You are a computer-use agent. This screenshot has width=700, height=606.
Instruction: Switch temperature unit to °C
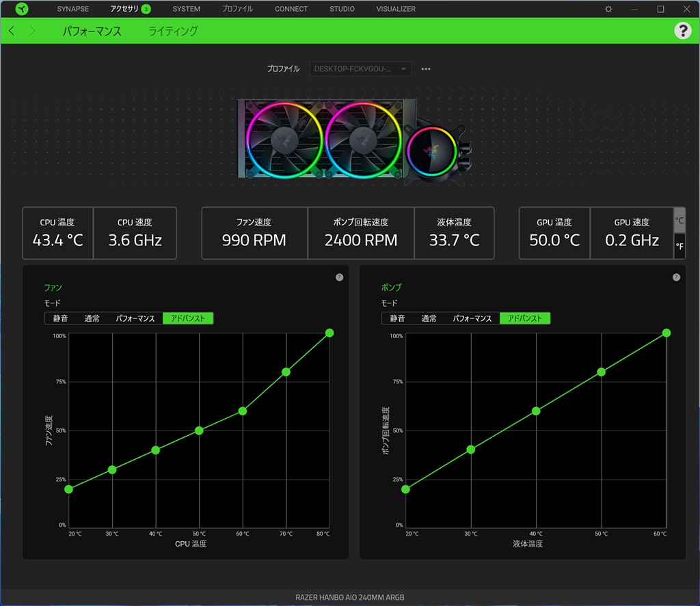coord(679,221)
